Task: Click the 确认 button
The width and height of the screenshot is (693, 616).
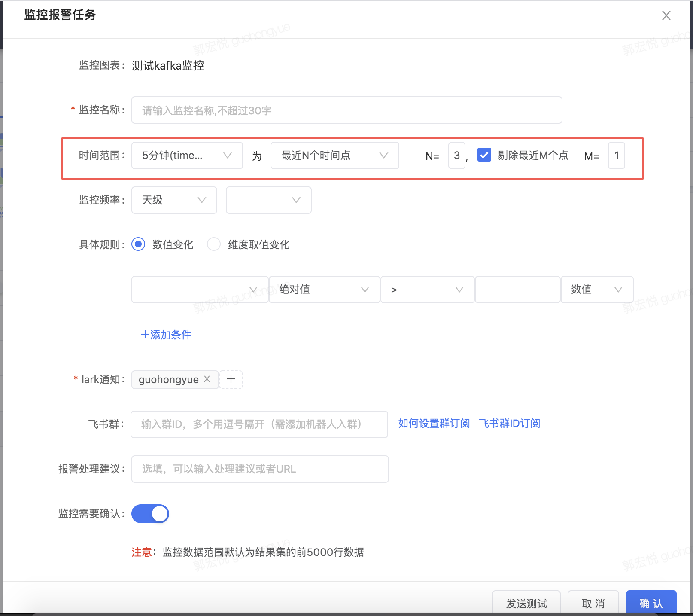Action: 651,603
